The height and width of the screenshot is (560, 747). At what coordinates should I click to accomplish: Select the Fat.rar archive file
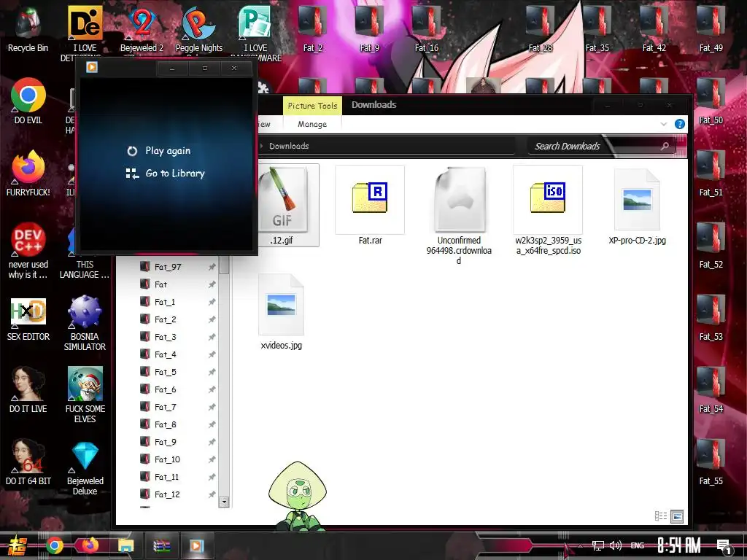pyautogui.click(x=370, y=206)
